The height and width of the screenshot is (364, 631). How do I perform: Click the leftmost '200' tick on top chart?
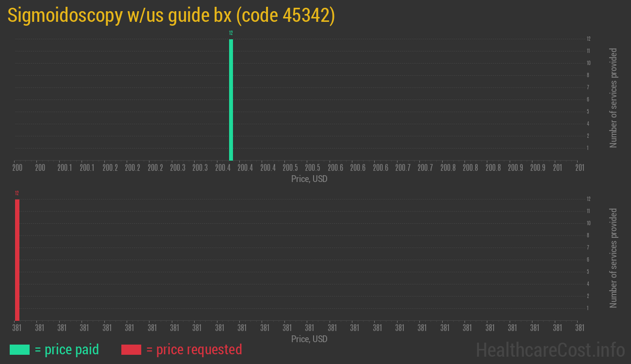coord(17,167)
